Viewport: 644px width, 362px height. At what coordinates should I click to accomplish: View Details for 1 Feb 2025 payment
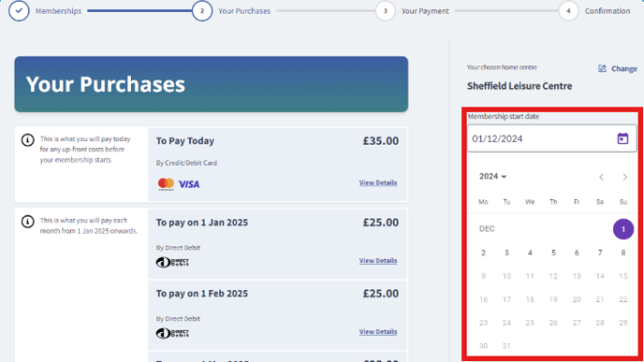coord(378,332)
